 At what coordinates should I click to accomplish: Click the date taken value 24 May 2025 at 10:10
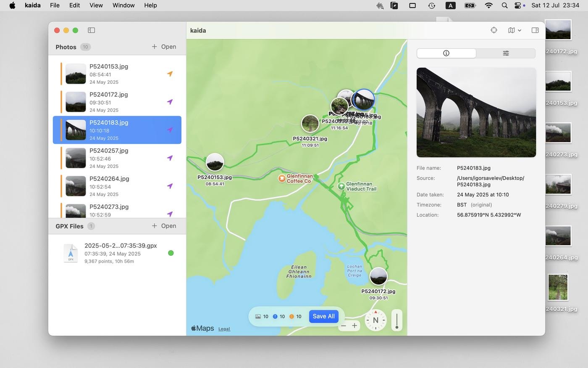coord(483,195)
